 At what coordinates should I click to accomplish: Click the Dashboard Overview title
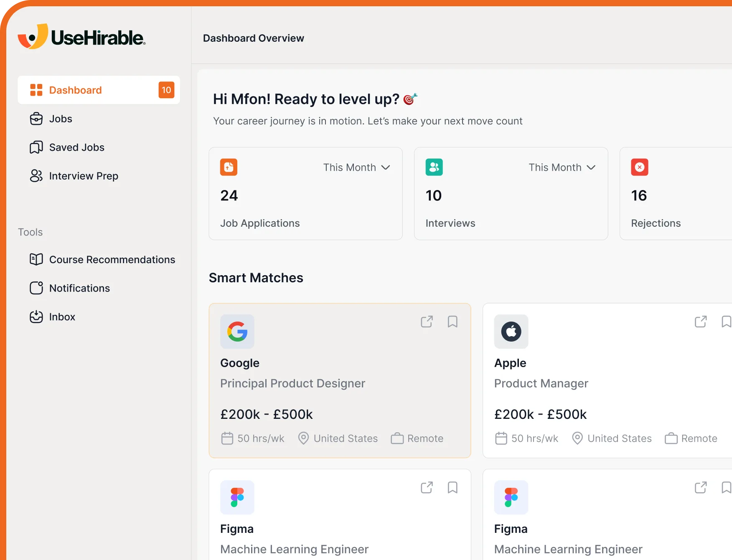[x=254, y=38]
